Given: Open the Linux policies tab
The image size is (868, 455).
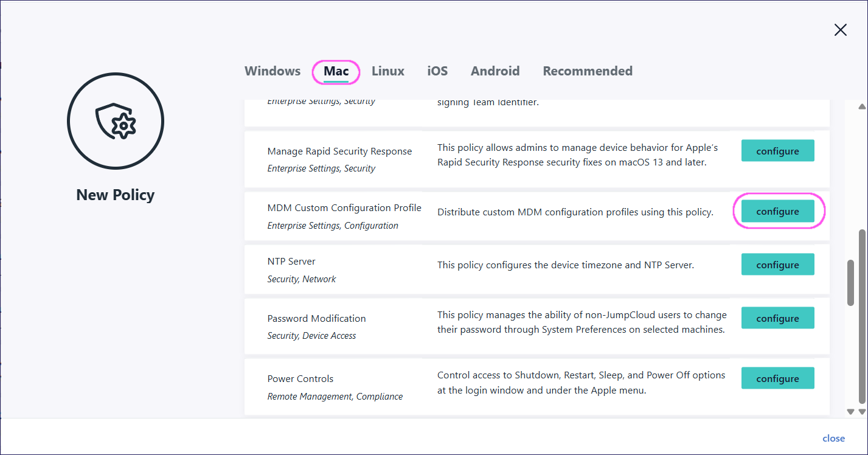Looking at the screenshot, I should (388, 71).
